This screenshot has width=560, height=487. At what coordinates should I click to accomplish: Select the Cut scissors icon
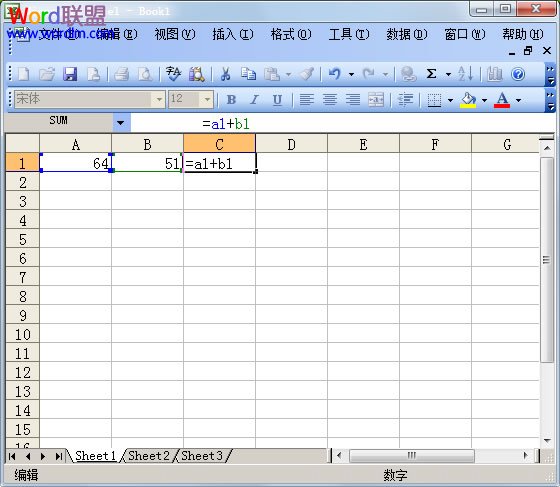[225, 74]
